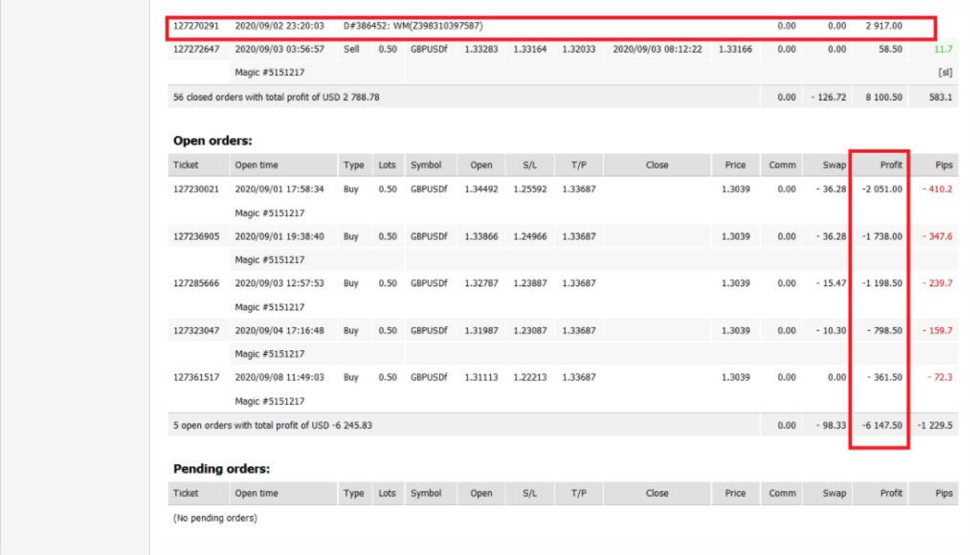Select open time 2020/09/08 11:49:03

tap(279, 378)
